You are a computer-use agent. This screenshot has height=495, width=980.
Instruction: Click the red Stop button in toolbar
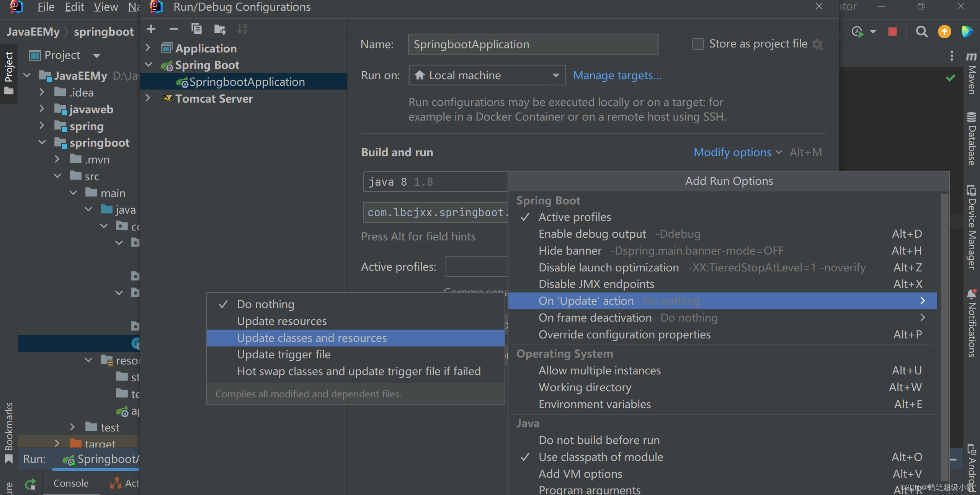click(892, 31)
